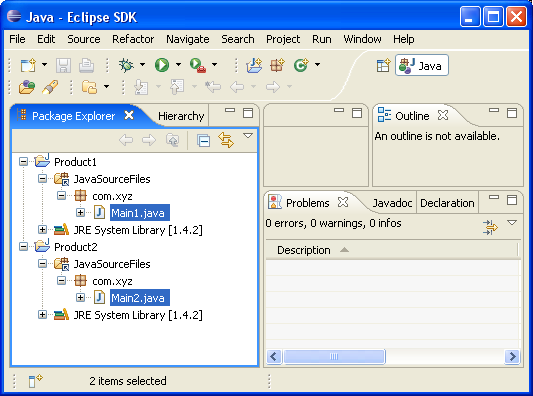Sort by the Description column header
533x396 pixels.
391,250
